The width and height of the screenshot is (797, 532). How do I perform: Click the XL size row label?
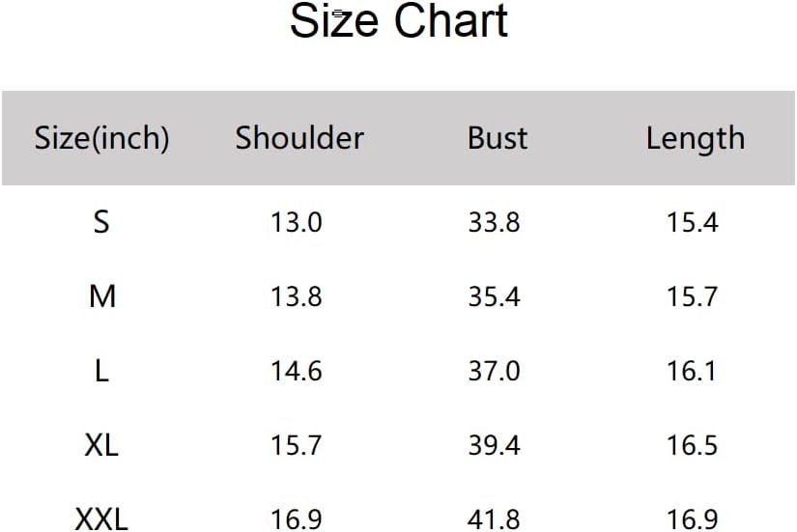click(x=101, y=445)
